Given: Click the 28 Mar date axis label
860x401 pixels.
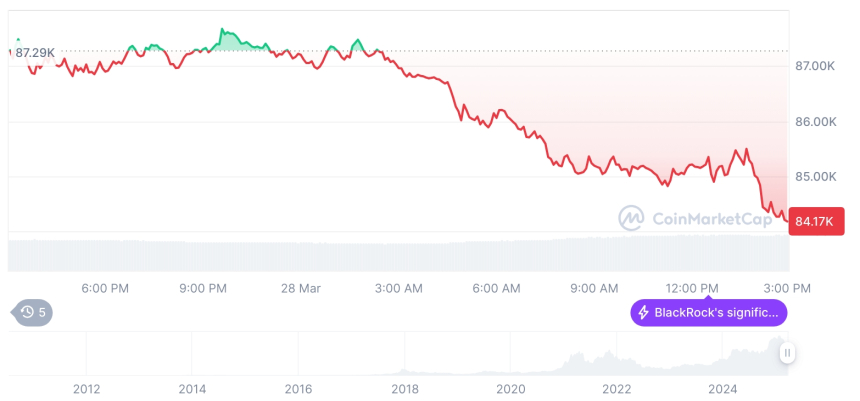Looking at the screenshot, I should (301, 288).
